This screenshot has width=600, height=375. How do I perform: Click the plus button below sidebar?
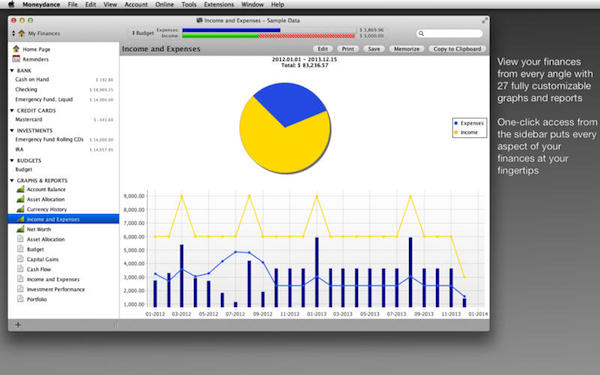(x=18, y=325)
